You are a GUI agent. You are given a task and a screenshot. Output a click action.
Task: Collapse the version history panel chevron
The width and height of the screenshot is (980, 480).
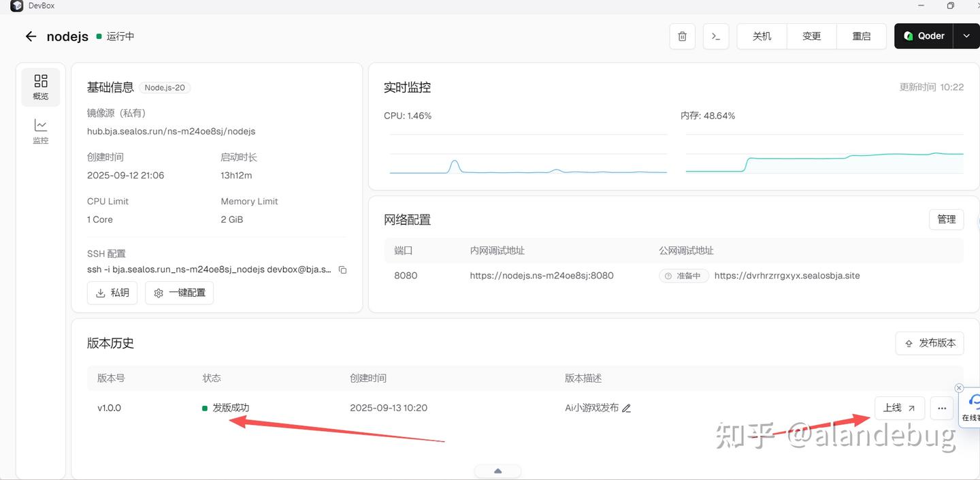click(x=497, y=470)
